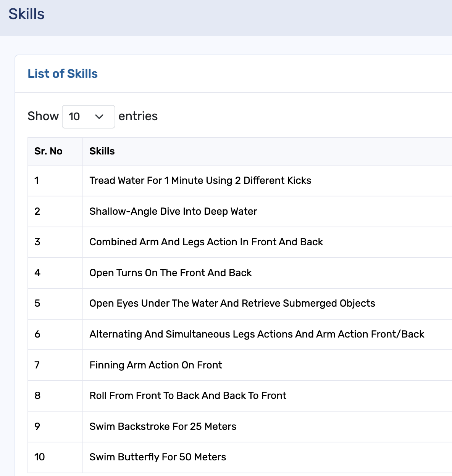The image size is (452, 476).
Task: Click Swim Backstroke For 25 Meters
Action: pos(163,426)
